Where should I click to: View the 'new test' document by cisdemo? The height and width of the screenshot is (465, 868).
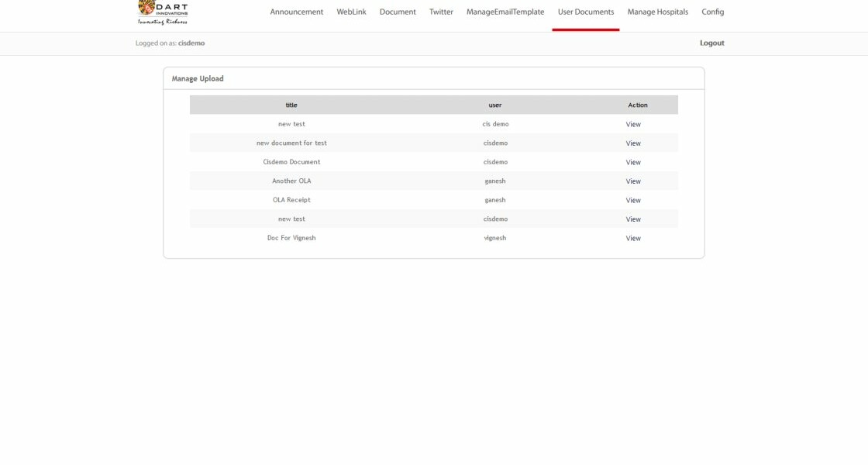(633, 219)
